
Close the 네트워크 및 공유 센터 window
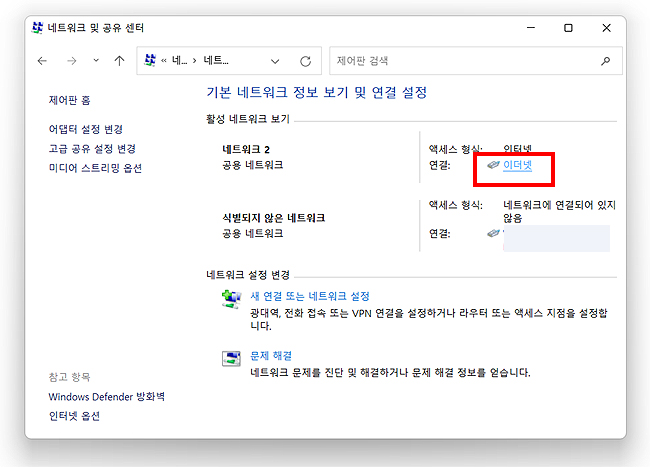(606, 28)
